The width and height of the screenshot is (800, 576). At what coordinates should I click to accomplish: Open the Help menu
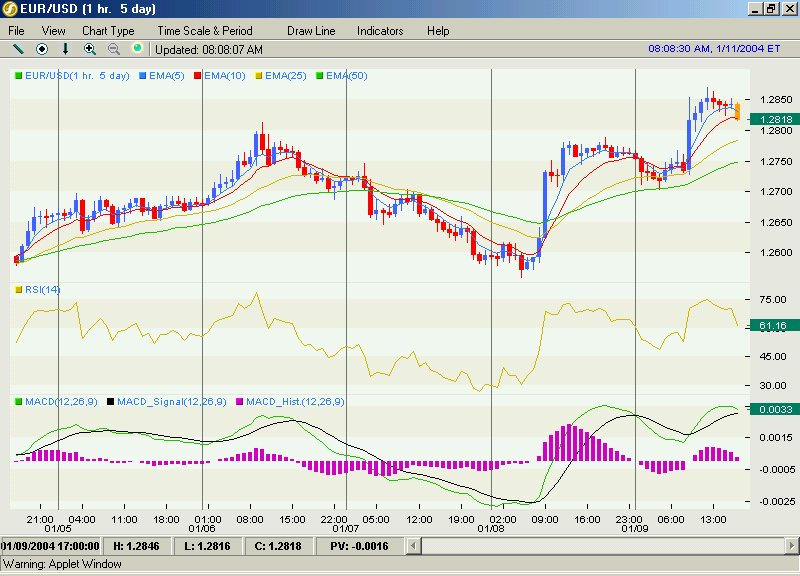point(438,31)
